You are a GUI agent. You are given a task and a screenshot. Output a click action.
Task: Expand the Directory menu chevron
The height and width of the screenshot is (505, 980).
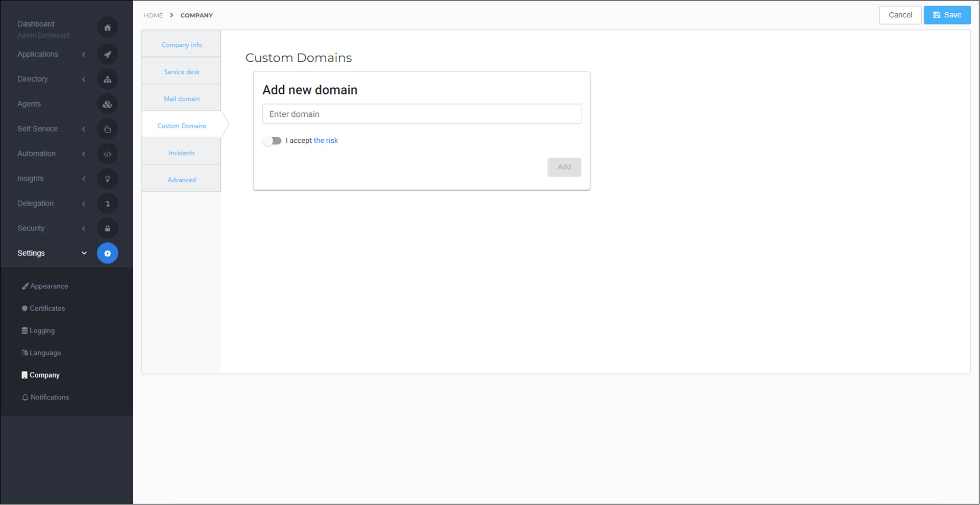pyautogui.click(x=84, y=79)
